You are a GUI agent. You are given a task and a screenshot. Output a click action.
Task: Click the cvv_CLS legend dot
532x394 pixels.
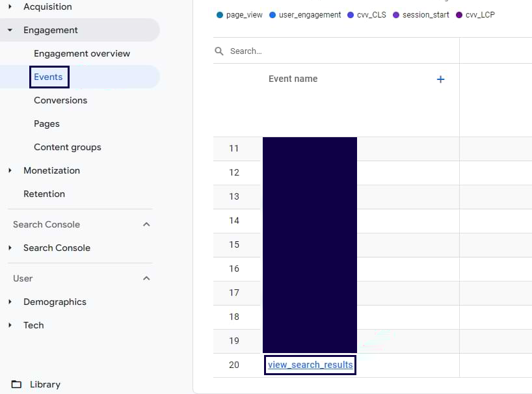[351, 15]
